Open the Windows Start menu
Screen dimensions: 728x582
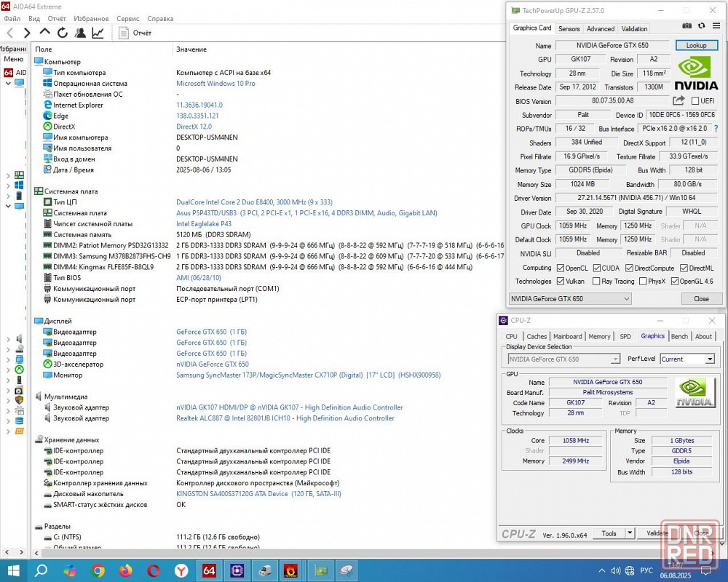pos(13,570)
